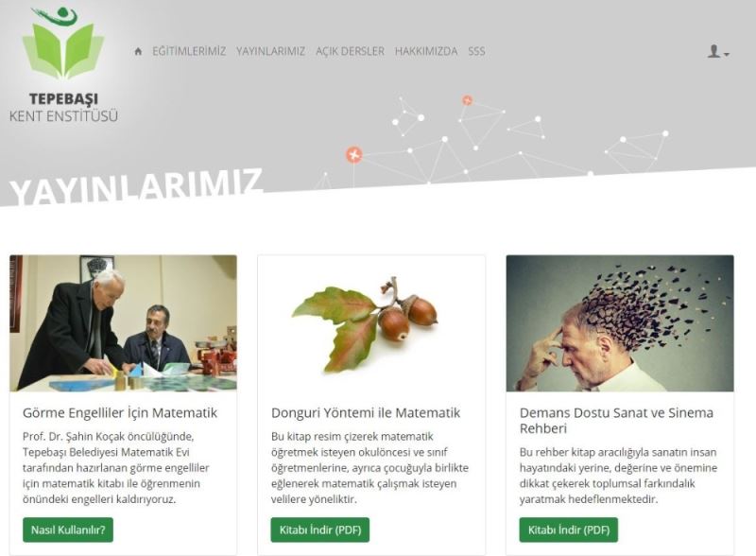This screenshot has width=756, height=556.
Task: Go to the home page icon
Action: click(x=138, y=51)
